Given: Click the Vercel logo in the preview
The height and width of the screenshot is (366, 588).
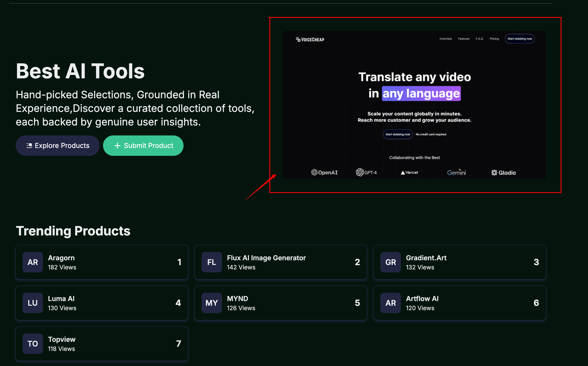Looking at the screenshot, I should tap(409, 172).
